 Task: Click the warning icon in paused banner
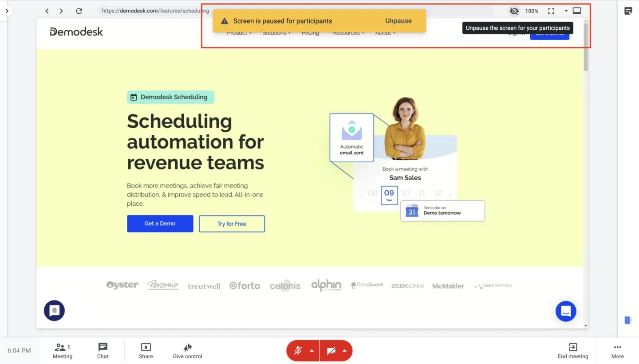coord(225,21)
